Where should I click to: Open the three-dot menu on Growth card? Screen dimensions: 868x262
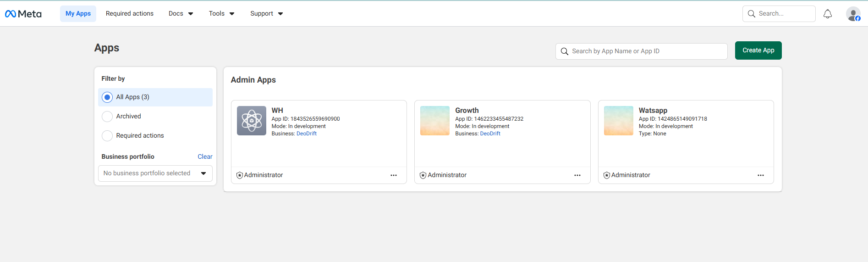pos(577,175)
